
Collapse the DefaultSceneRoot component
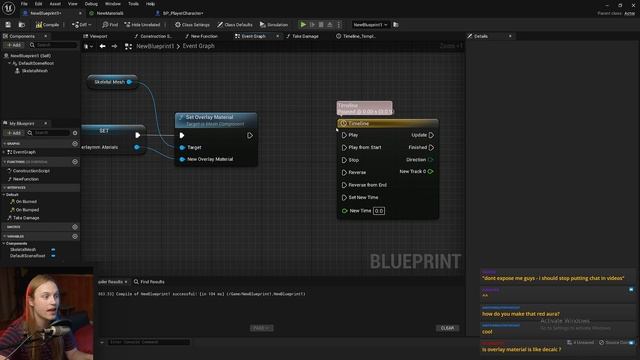[9, 63]
